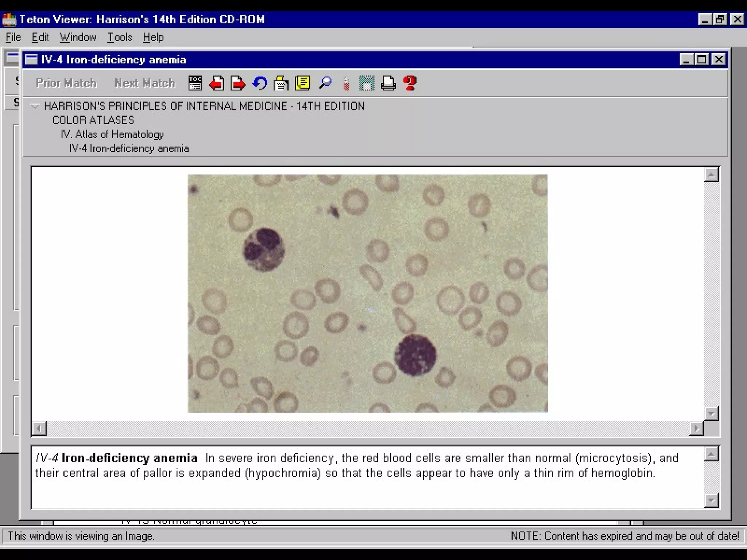The image size is (747, 560).
Task: Select the IV. Atlas of Hematology breadcrumb
Action: coord(112,135)
